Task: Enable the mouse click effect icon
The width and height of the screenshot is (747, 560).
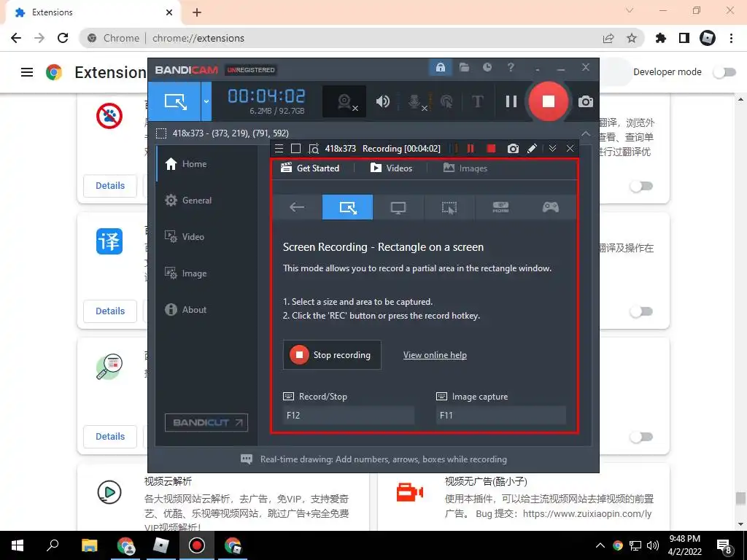Action: click(446, 101)
